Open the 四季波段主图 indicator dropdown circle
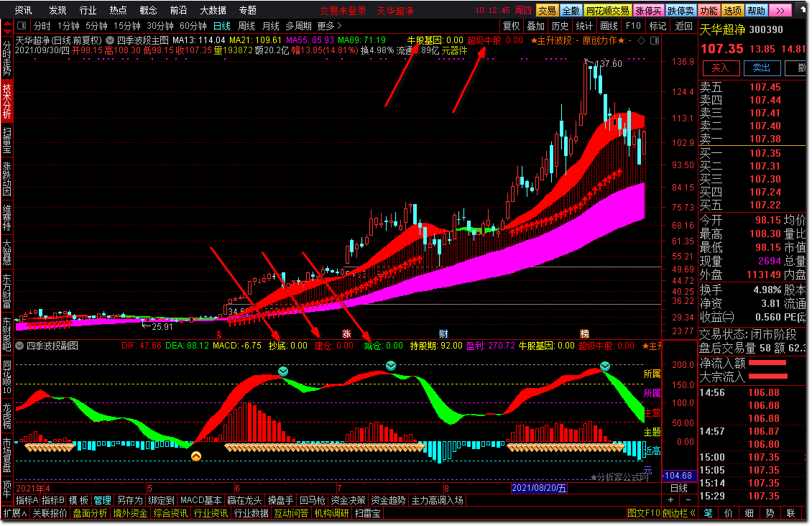 (110, 40)
